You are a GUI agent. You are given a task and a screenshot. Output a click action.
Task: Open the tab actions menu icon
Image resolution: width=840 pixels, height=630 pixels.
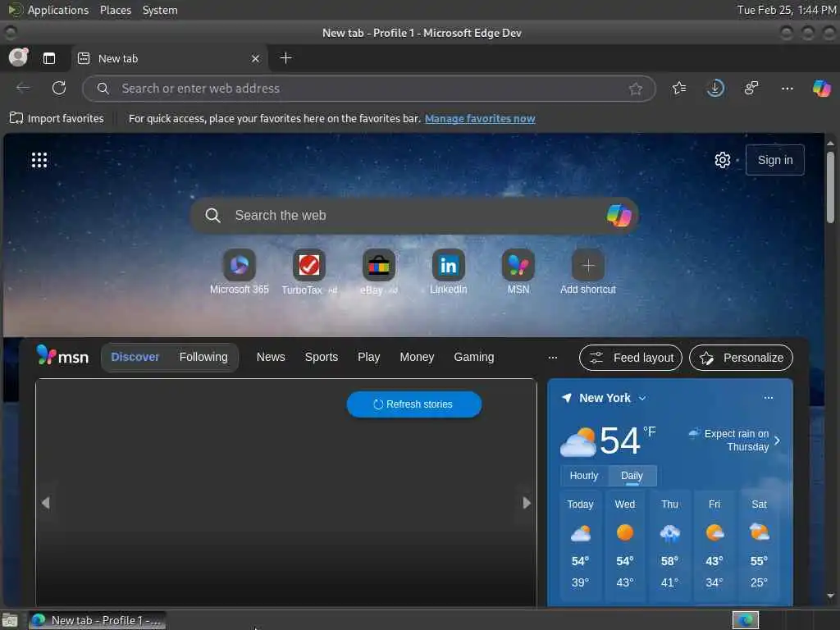point(48,58)
